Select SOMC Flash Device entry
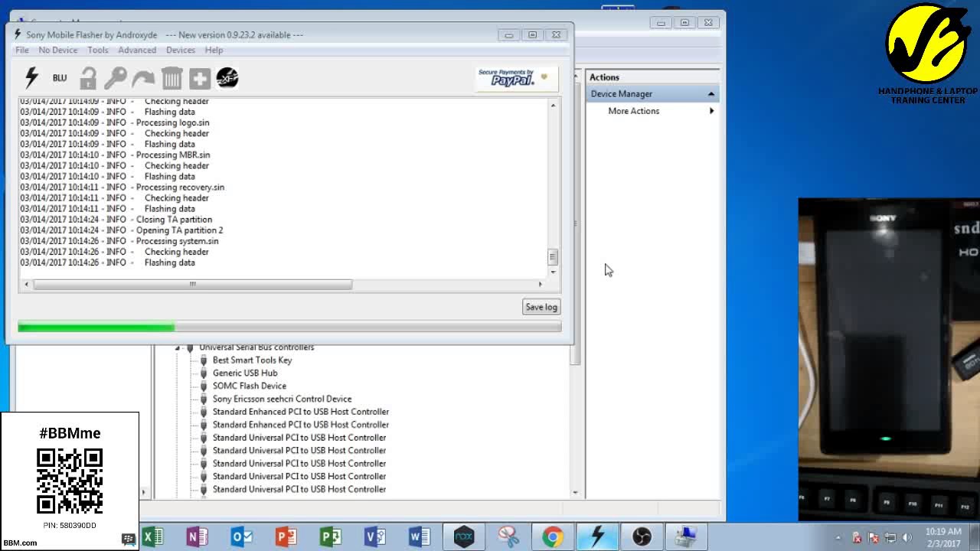The height and width of the screenshot is (551, 980). (x=250, y=386)
